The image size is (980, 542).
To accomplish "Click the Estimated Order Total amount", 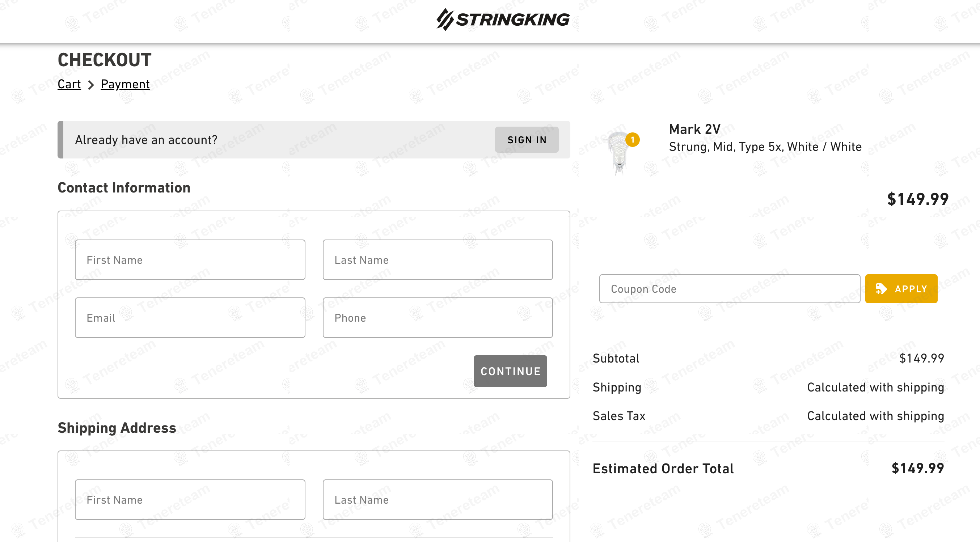I will click(917, 468).
